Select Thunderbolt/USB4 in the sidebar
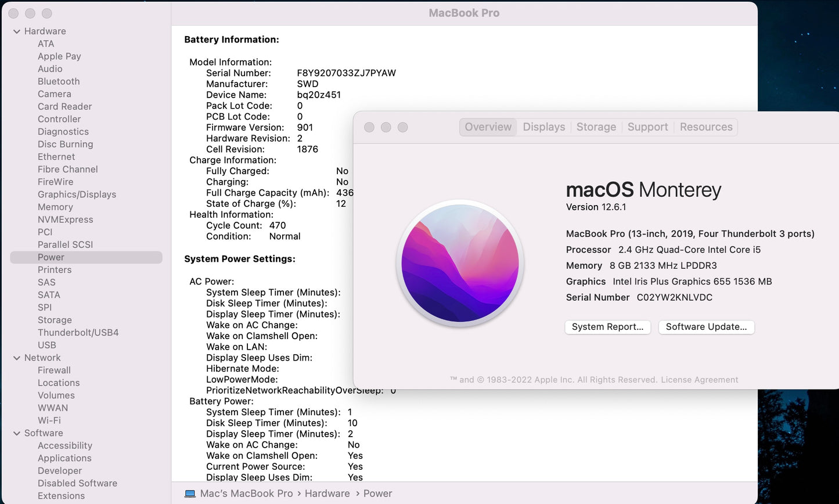The image size is (839, 504). (77, 332)
